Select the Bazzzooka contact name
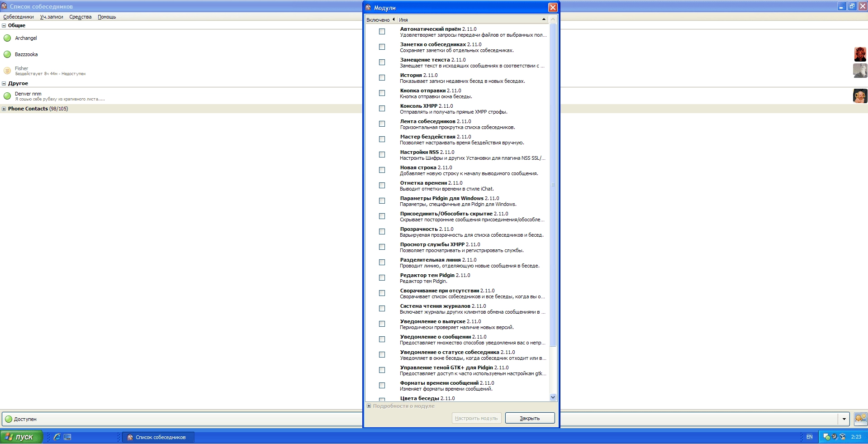Viewport: 868px width, 444px height. pos(26,54)
